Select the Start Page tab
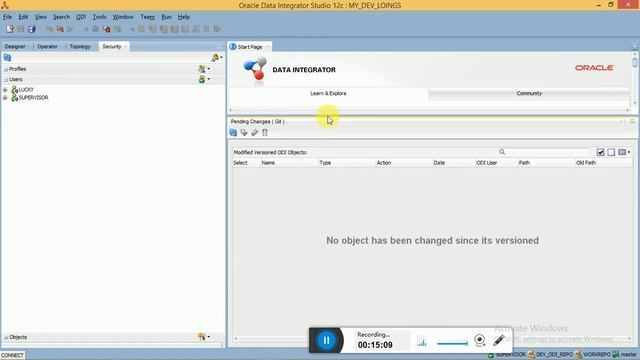Screen dimensions: 640x360 (250, 47)
